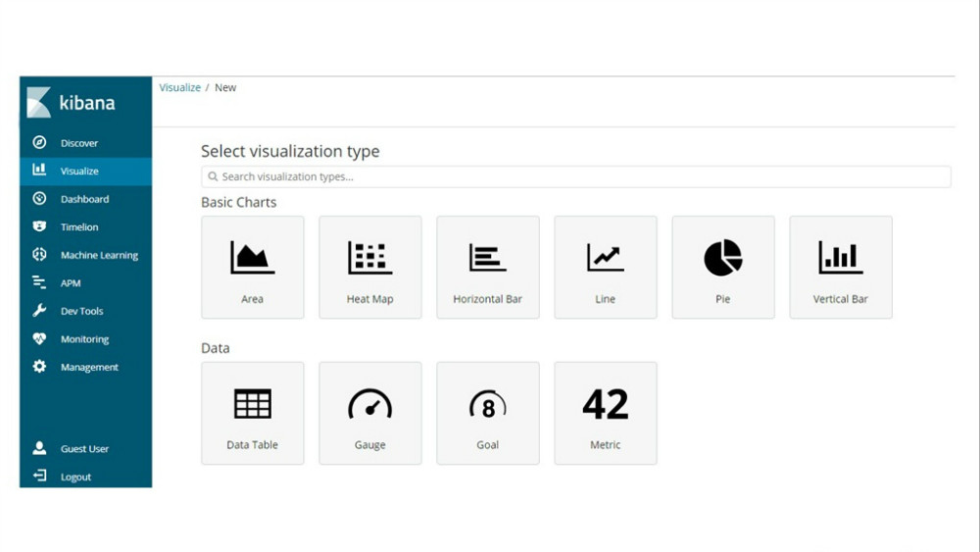
Task: Open the Management menu label
Action: click(89, 367)
